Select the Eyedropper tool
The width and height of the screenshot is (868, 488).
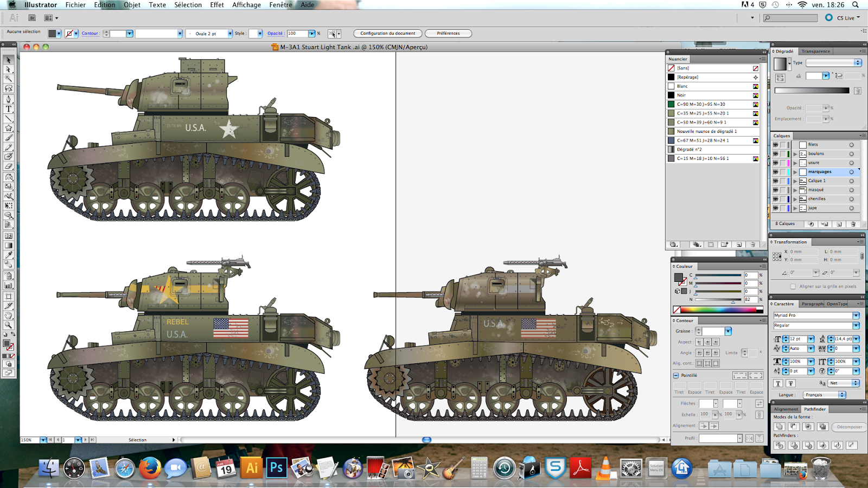click(9, 255)
